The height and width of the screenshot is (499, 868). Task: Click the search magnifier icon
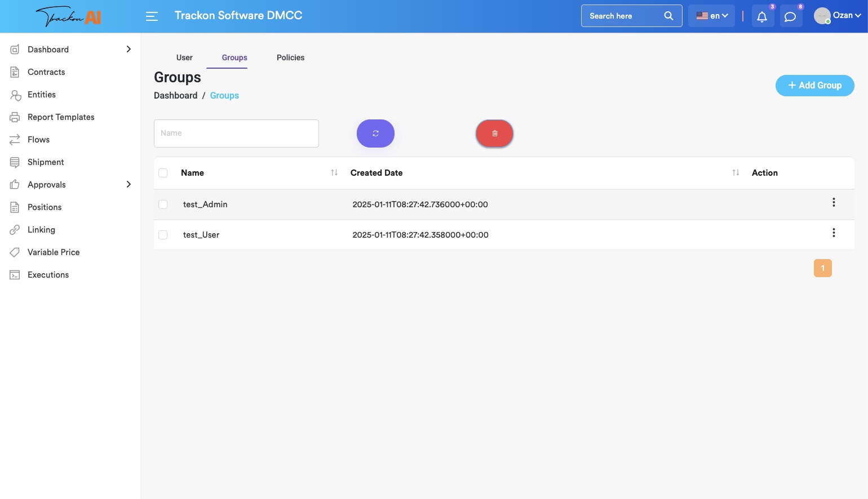click(668, 16)
